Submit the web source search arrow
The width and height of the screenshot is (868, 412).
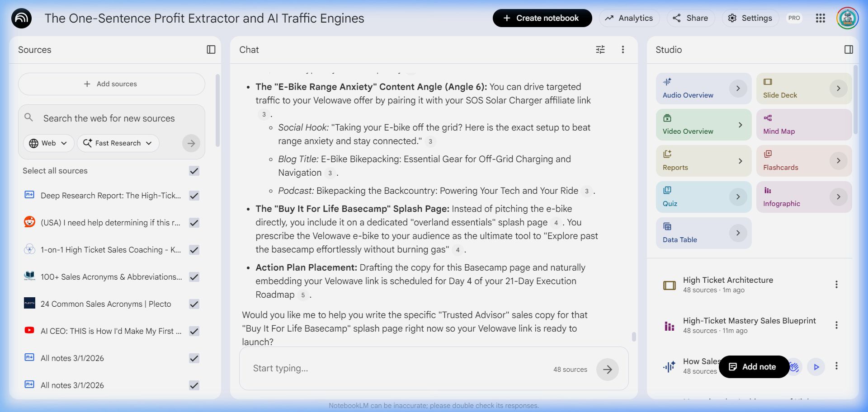tap(191, 143)
